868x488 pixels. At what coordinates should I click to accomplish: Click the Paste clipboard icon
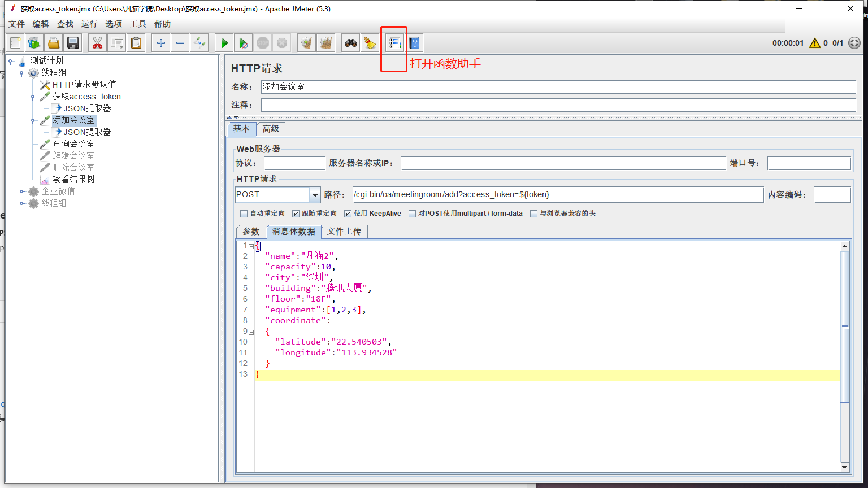pos(136,43)
